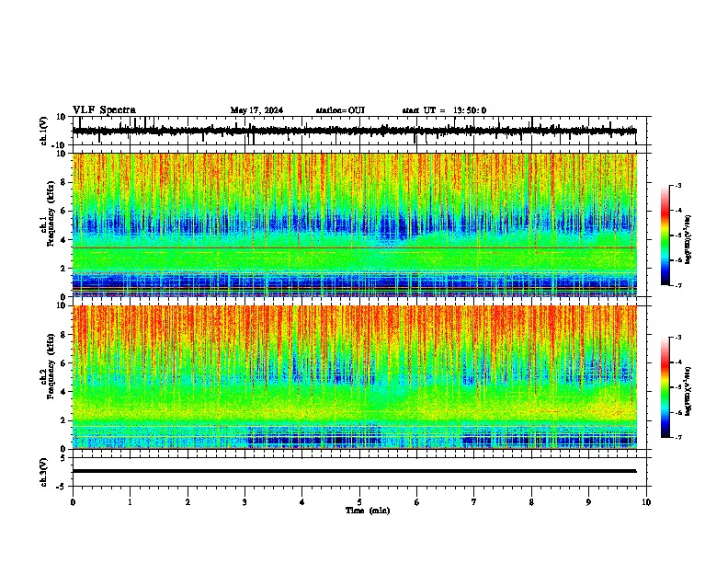Click time axis tick label "2"
Viewport: 728px width, 563px height.
[x=188, y=502]
